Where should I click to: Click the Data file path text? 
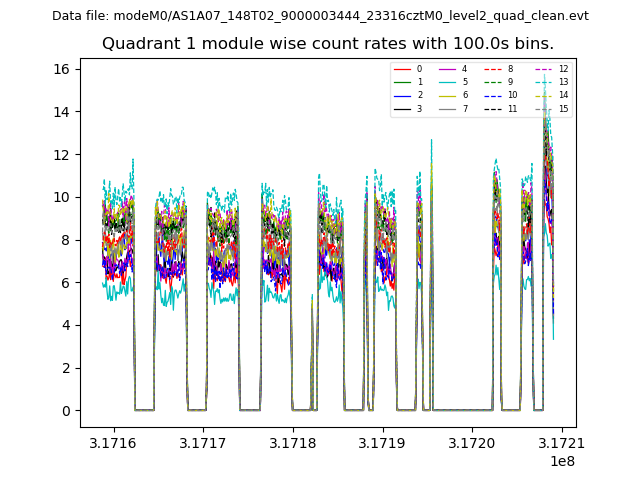(320, 16)
